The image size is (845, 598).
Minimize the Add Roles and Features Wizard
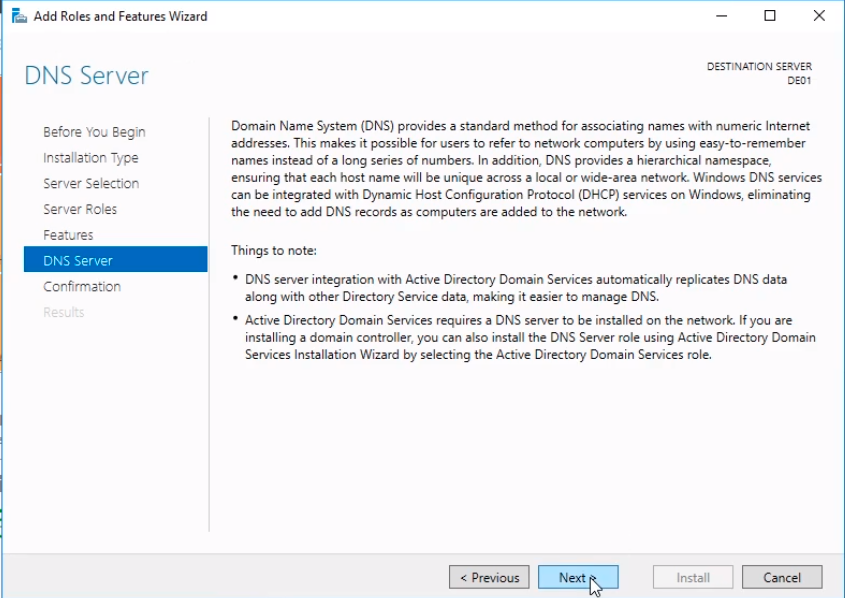(x=722, y=16)
